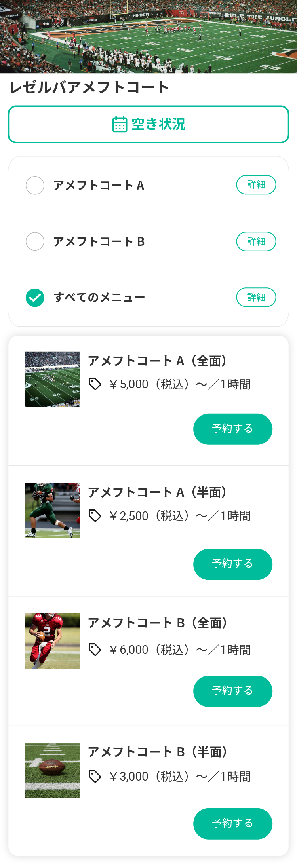Toggle the checked すべてのメニュー option
297x868 pixels.
[x=35, y=298]
